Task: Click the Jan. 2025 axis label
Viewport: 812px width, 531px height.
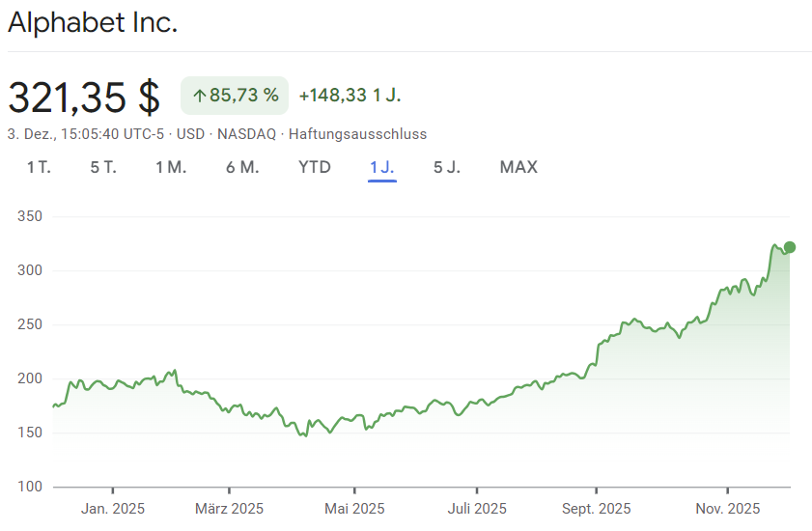Action: pos(113,509)
